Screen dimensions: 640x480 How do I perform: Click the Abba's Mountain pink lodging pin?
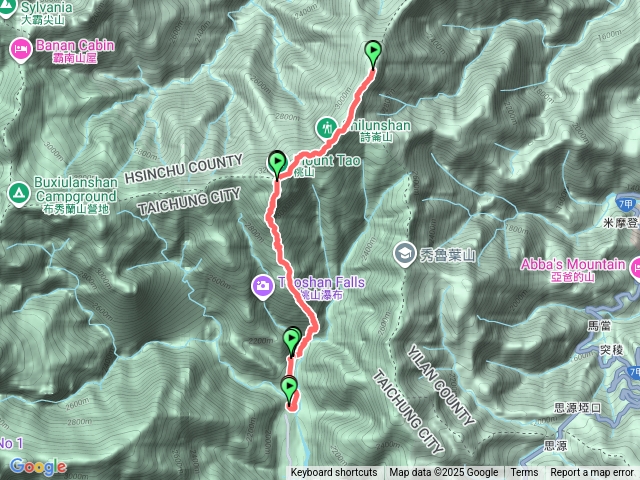coord(635,269)
